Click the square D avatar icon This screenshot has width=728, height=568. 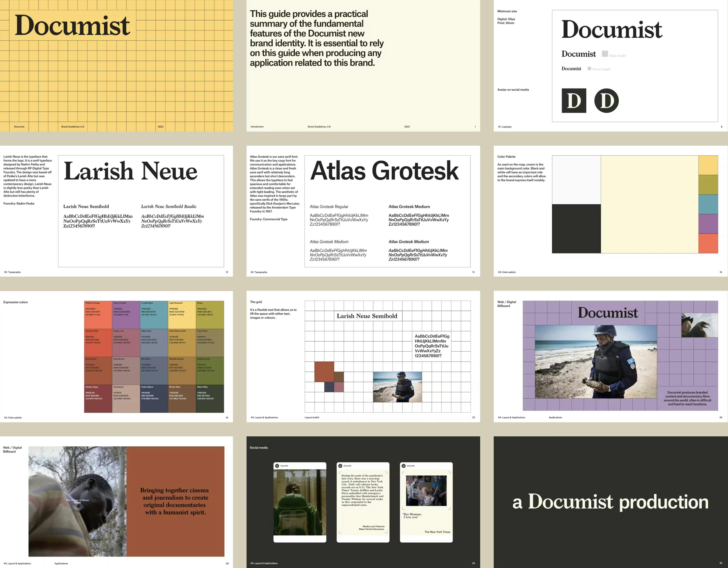pos(574,101)
